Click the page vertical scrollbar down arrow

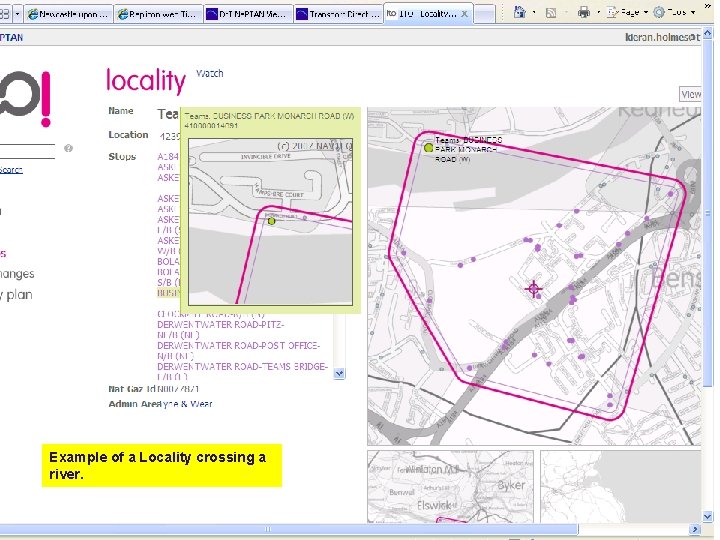tap(708, 517)
